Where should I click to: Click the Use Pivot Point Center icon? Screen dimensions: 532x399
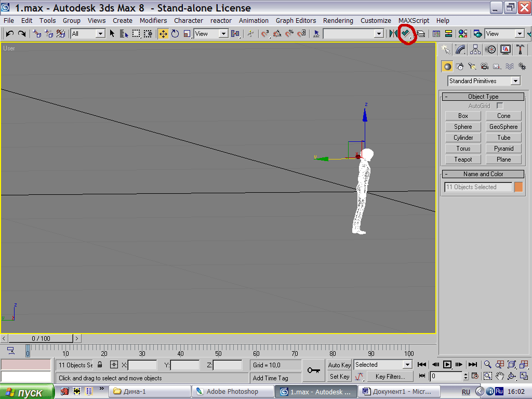[235, 34]
